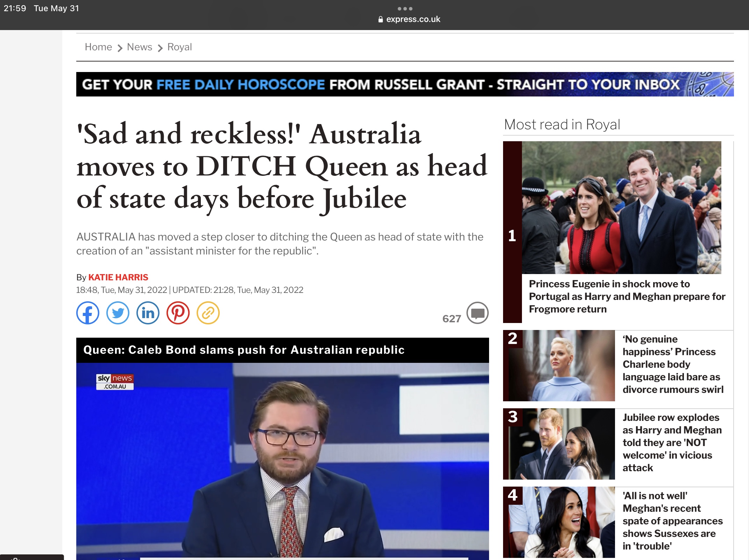Share article on LinkedIn
749x560 pixels.
tap(148, 313)
